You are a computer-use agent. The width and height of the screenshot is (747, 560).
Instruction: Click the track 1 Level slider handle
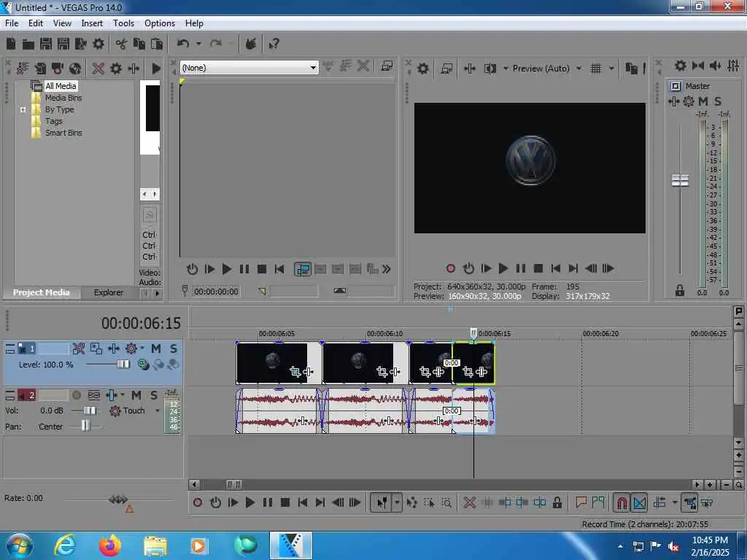pyautogui.click(x=123, y=365)
